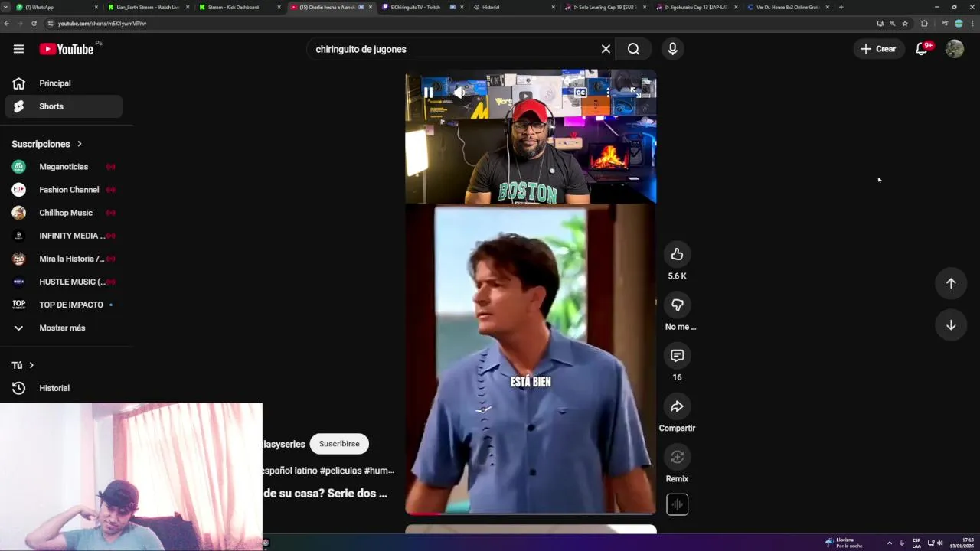Open the HUSTLE MUSIC subscription
The height and width of the screenshot is (551, 980).
pos(64,282)
